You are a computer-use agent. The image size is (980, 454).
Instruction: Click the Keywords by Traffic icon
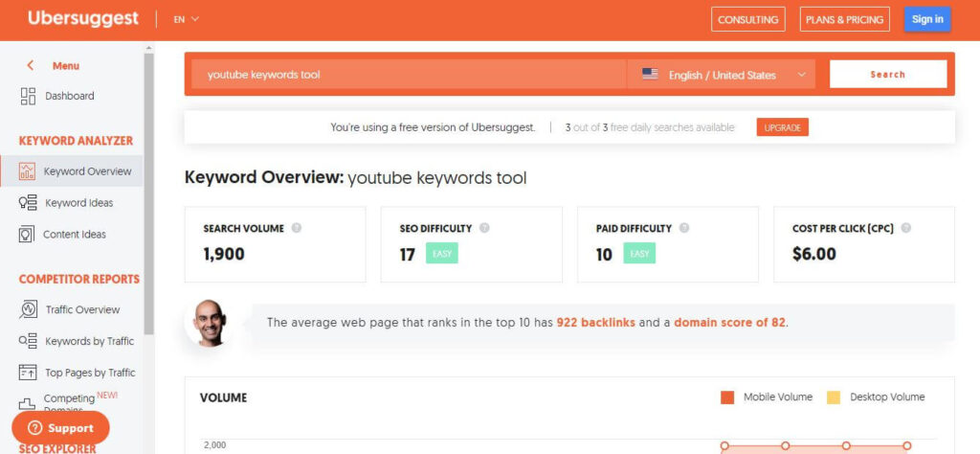[28, 341]
